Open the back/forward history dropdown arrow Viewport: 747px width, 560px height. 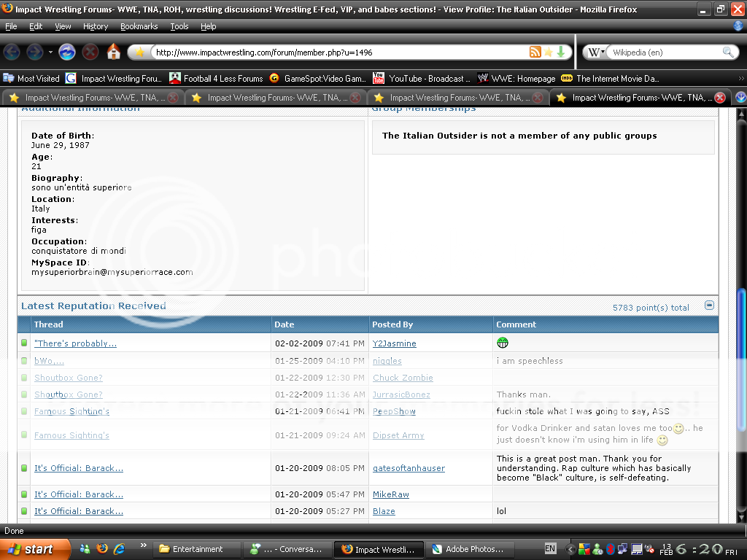click(50, 52)
